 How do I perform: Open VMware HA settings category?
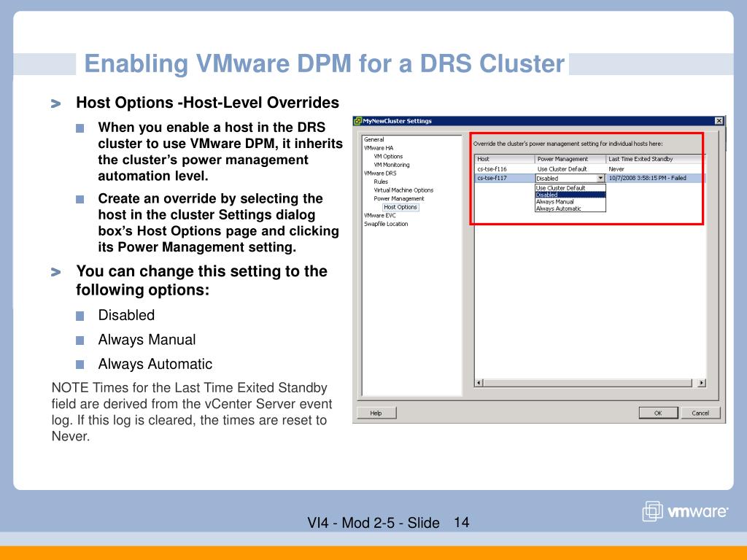click(x=379, y=148)
